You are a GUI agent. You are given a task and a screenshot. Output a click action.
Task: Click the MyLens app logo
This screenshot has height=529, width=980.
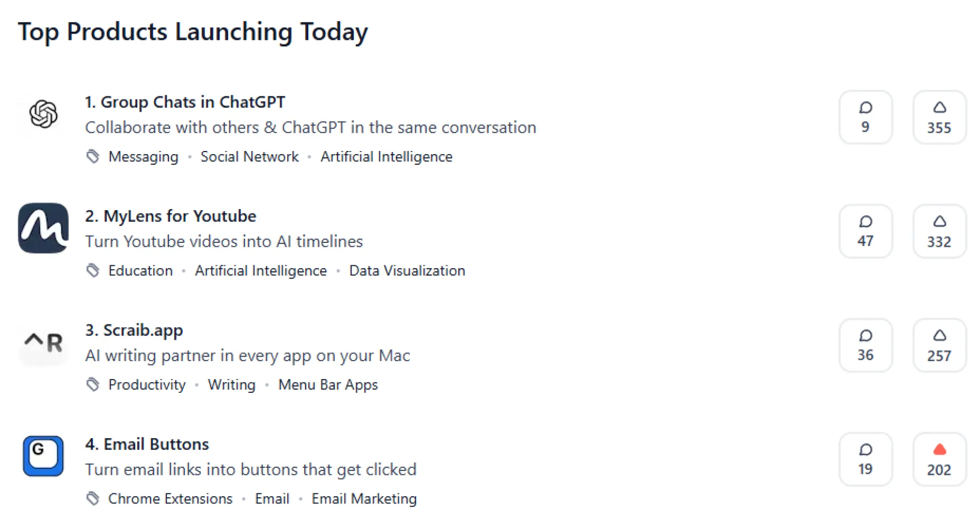[x=43, y=228]
